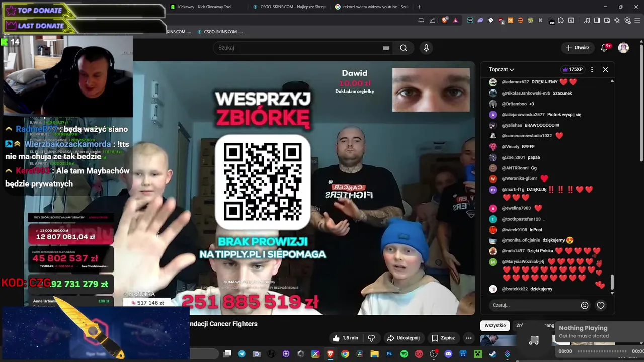Open YouTube notifications bell
Viewport: 644px width, 362px height.
click(x=605, y=48)
